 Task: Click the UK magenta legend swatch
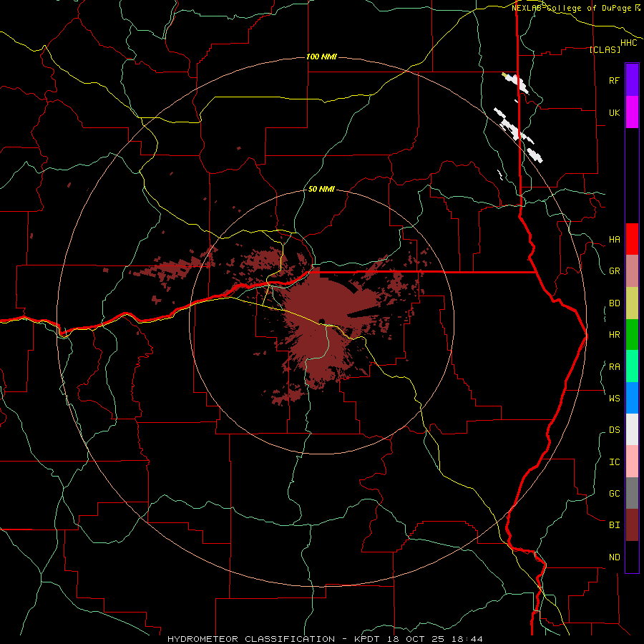tap(632, 112)
